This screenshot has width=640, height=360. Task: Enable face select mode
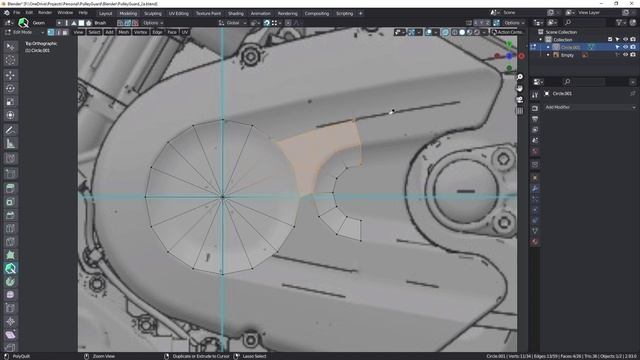(65, 32)
